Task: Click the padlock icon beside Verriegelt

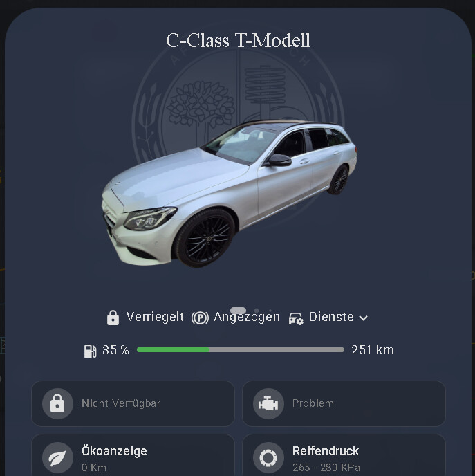Action: pyautogui.click(x=113, y=318)
